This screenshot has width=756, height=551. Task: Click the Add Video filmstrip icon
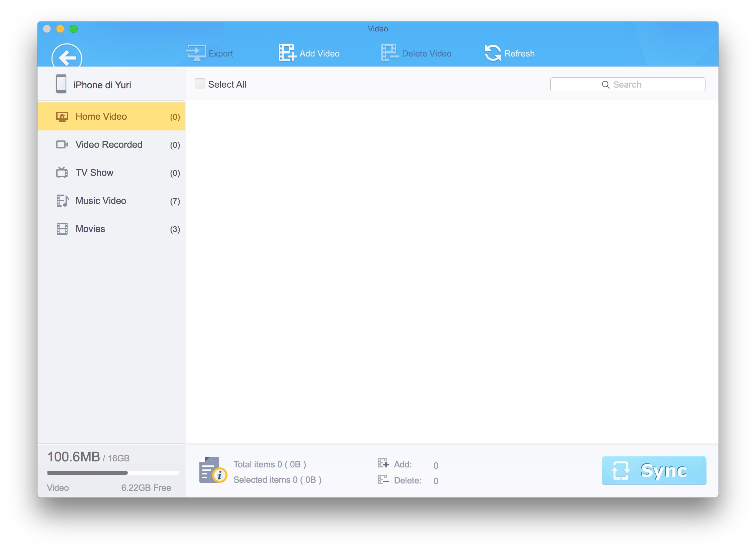287,53
